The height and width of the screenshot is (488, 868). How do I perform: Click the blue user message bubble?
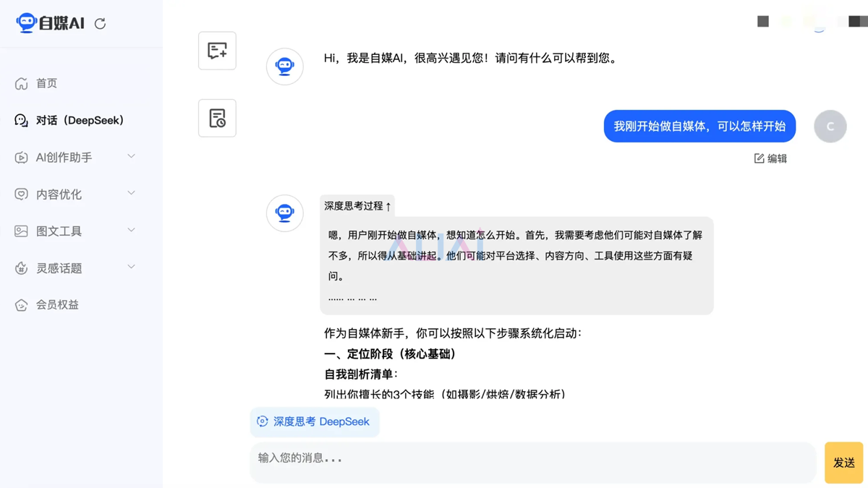click(x=699, y=127)
